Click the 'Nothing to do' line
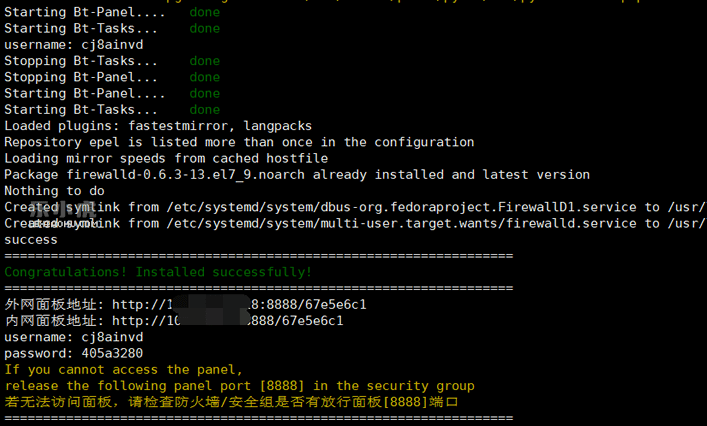Image resolution: width=707 pixels, height=426 pixels. pyautogui.click(x=54, y=191)
